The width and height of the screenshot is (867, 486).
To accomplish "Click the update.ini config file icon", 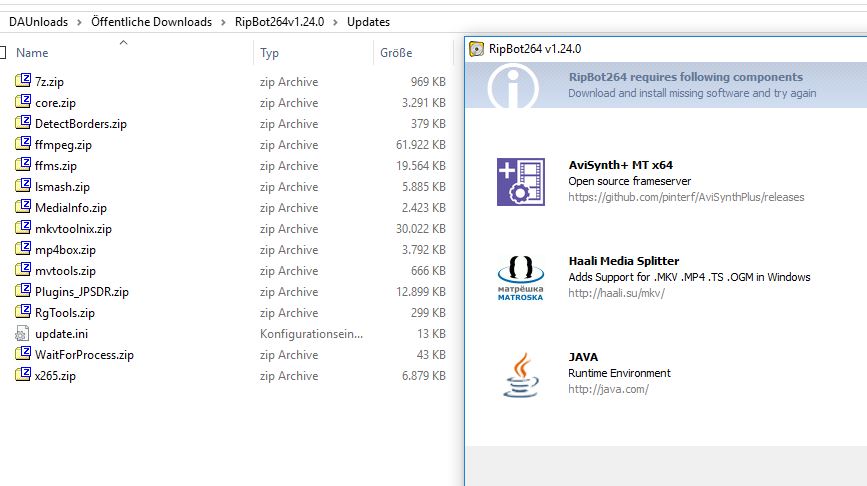I will tap(22, 333).
